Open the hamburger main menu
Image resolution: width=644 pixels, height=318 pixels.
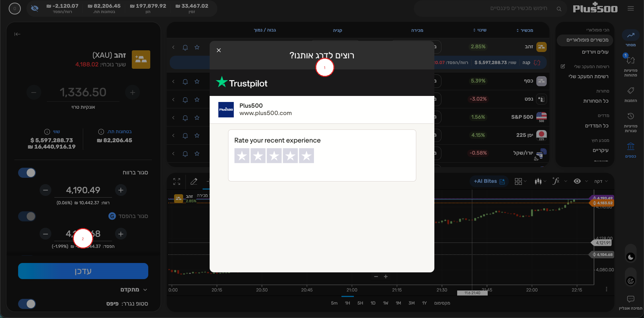point(631,8)
